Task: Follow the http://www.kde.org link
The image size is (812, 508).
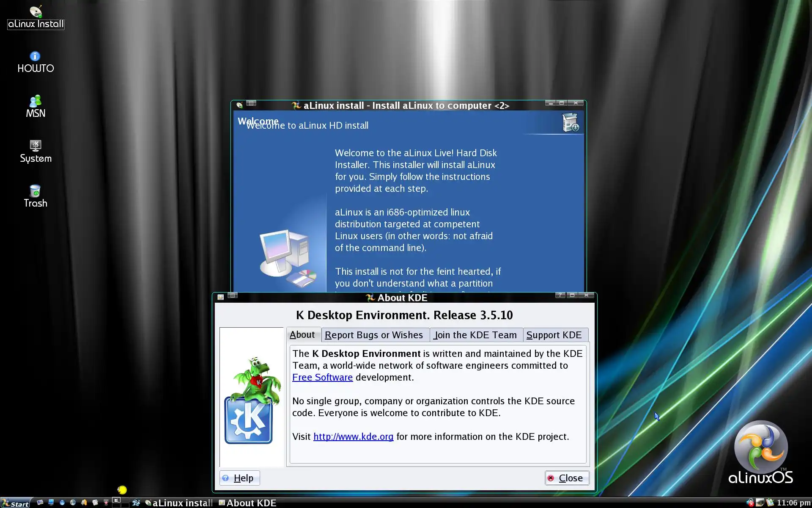Action: coord(353,436)
